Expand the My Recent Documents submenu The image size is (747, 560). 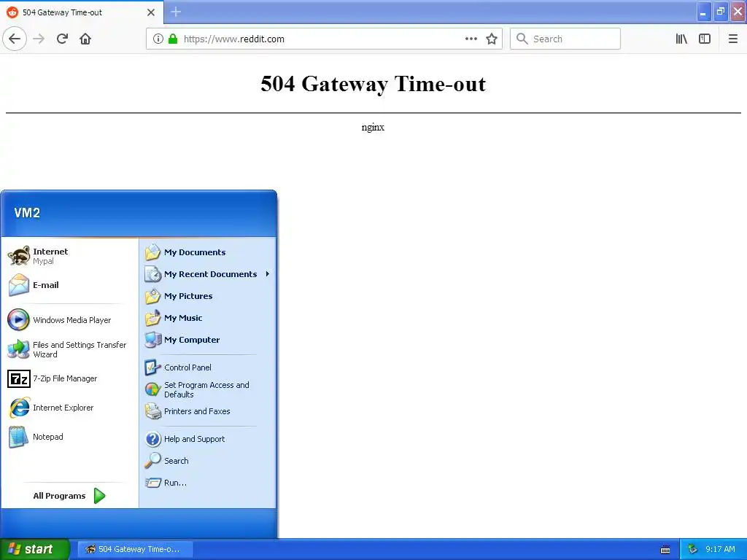(x=208, y=274)
